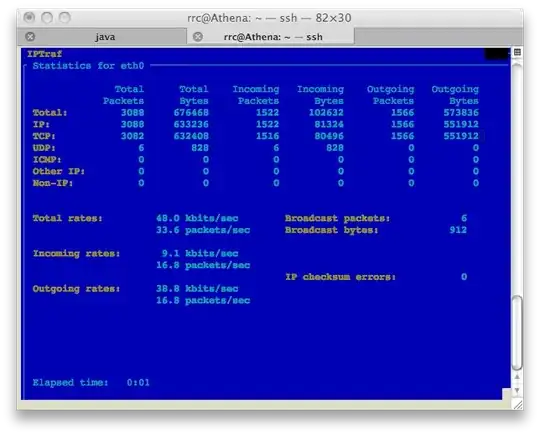Screen dimensions: 540x435
Task: Click the 'Outgoing rates:' label
Action: 76,289
